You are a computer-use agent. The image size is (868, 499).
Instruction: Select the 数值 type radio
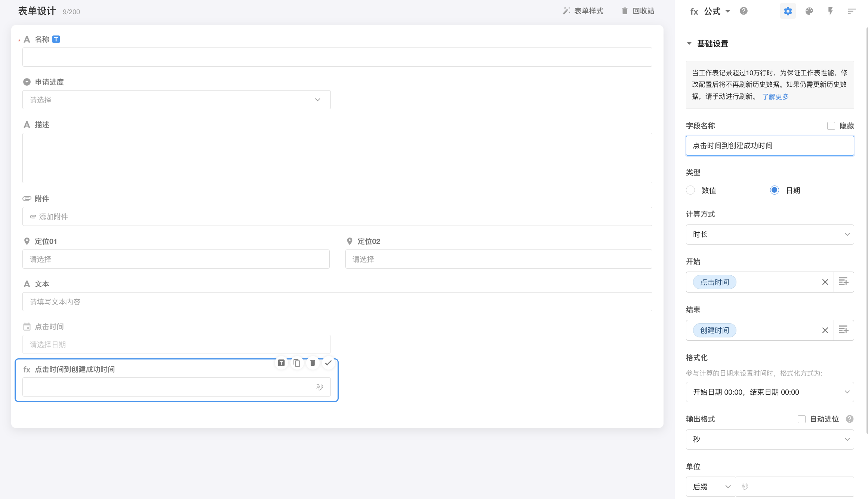pos(690,190)
